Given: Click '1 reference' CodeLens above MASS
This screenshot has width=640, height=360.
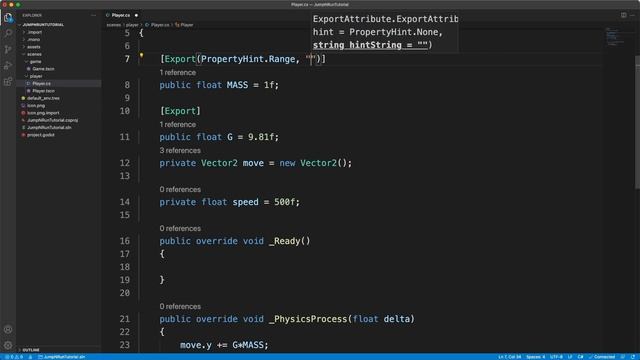Looking at the screenshot, I should pos(178,73).
